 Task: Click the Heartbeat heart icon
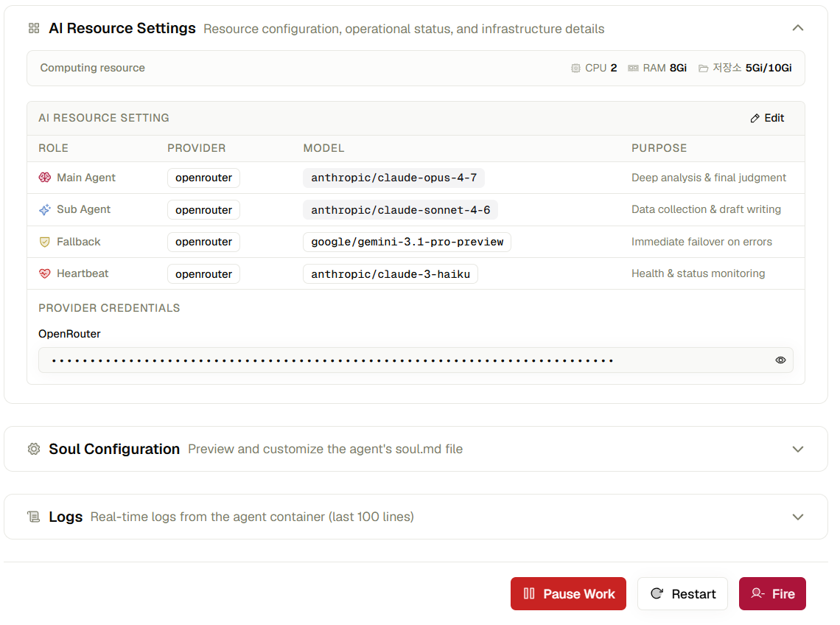click(45, 273)
